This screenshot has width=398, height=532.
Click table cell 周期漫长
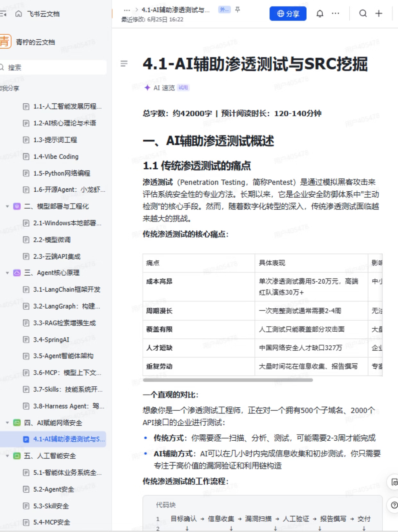click(199, 311)
